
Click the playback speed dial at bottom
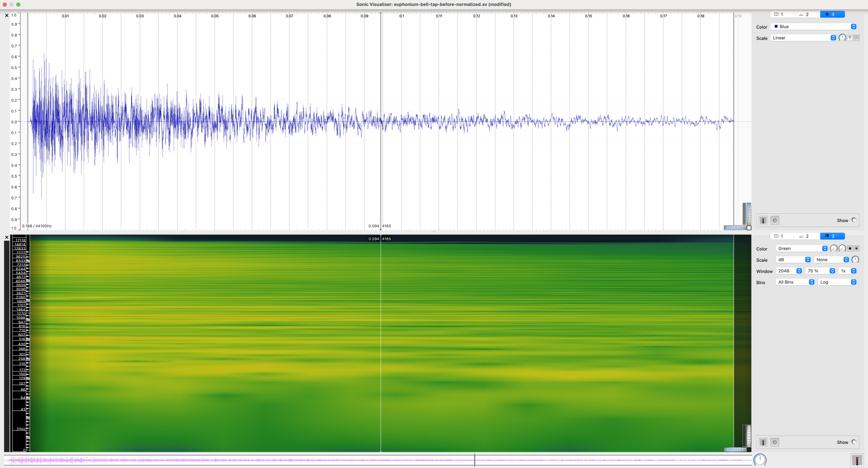(760, 460)
